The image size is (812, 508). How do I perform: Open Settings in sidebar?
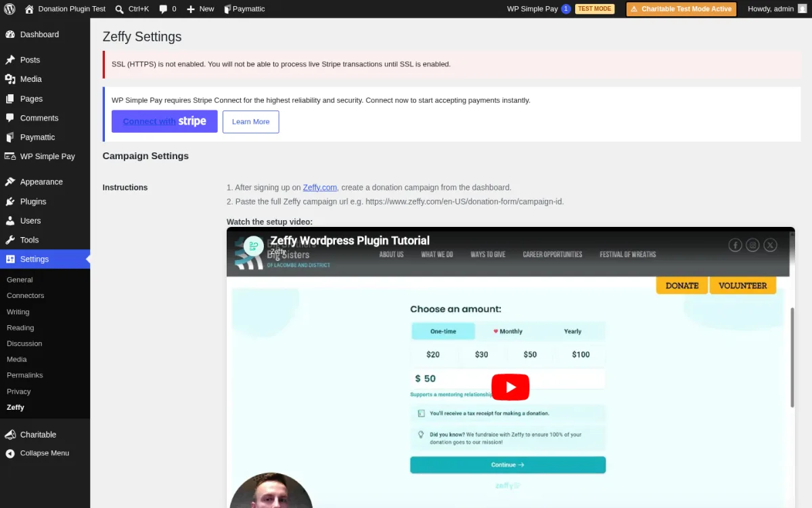point(45,259)
